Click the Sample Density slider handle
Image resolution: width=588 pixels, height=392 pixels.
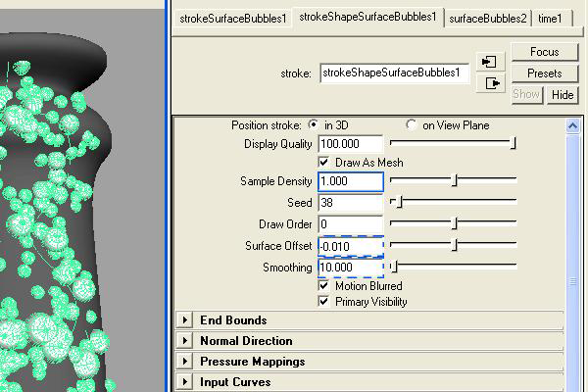(455, 180)
